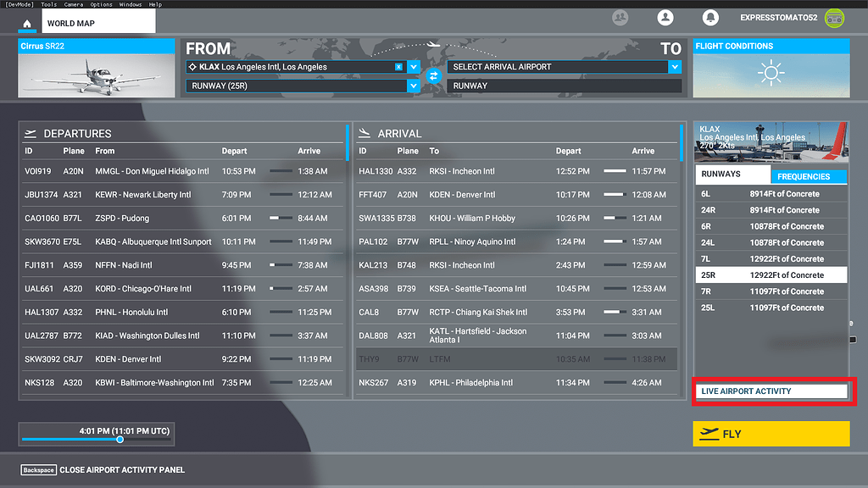Image resolution: width=868 pixels, height=488 pixels.
Task: Click the yellow FLY button
Action: point(771,434)
